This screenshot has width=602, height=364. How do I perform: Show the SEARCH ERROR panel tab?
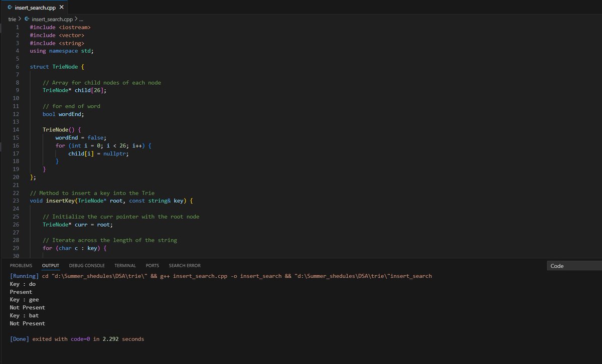coord(185,266)
